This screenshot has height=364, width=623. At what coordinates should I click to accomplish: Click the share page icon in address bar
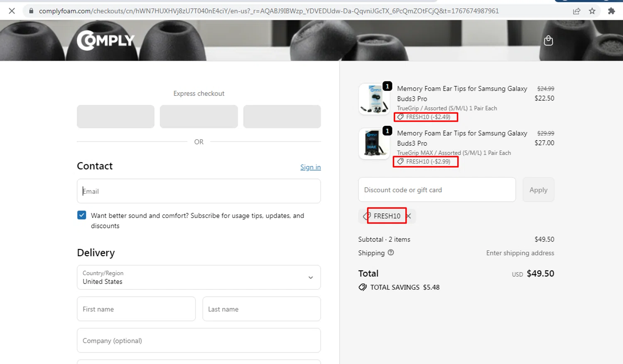[576, 11]
